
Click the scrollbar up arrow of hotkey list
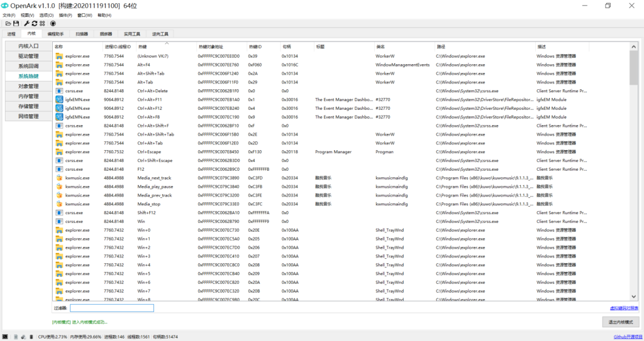click(633, 46)
